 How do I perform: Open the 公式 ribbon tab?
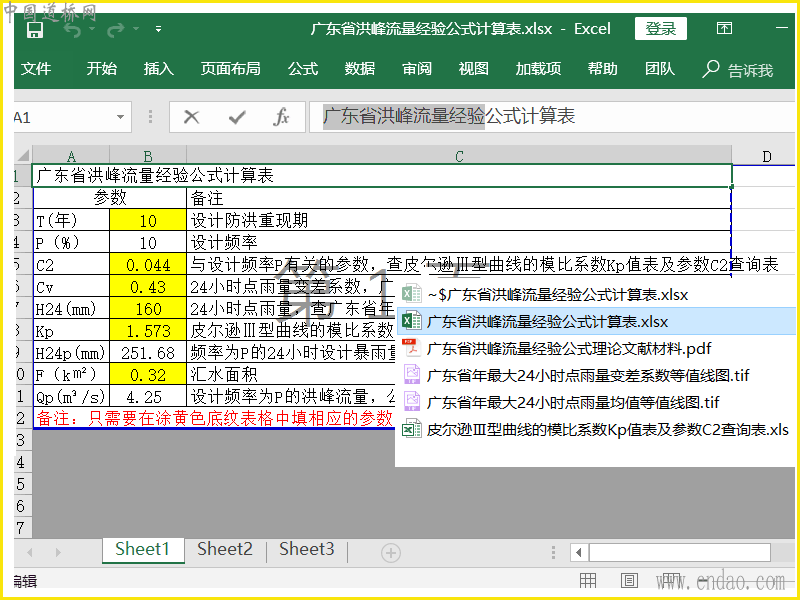tap(303, 68)
